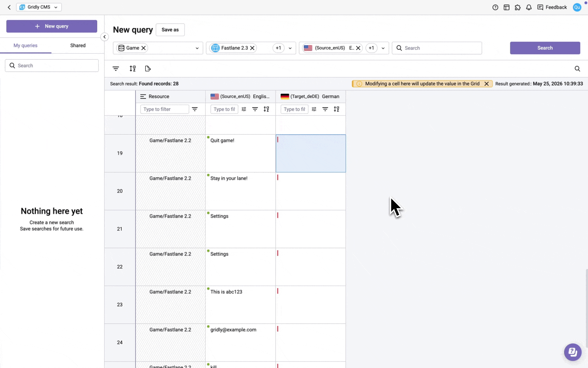588x368 pixels.
Task: Open English column filter icon
Action: point(255,109)
